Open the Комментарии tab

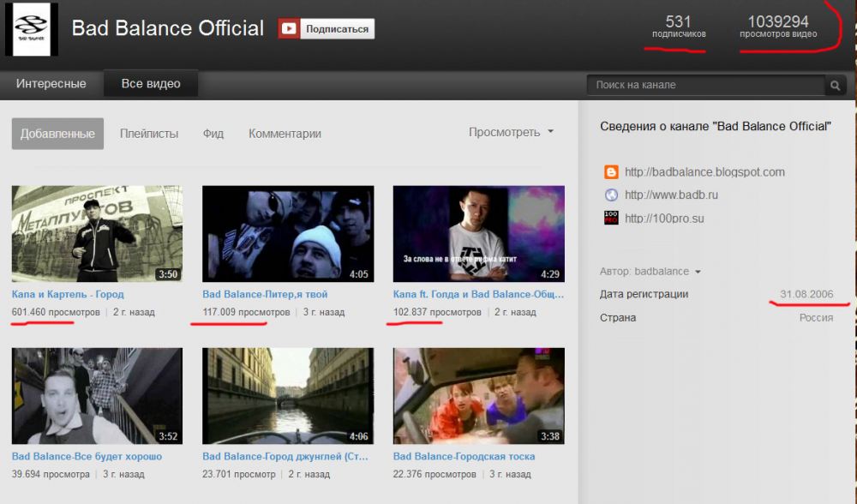(x=285, y=134)
